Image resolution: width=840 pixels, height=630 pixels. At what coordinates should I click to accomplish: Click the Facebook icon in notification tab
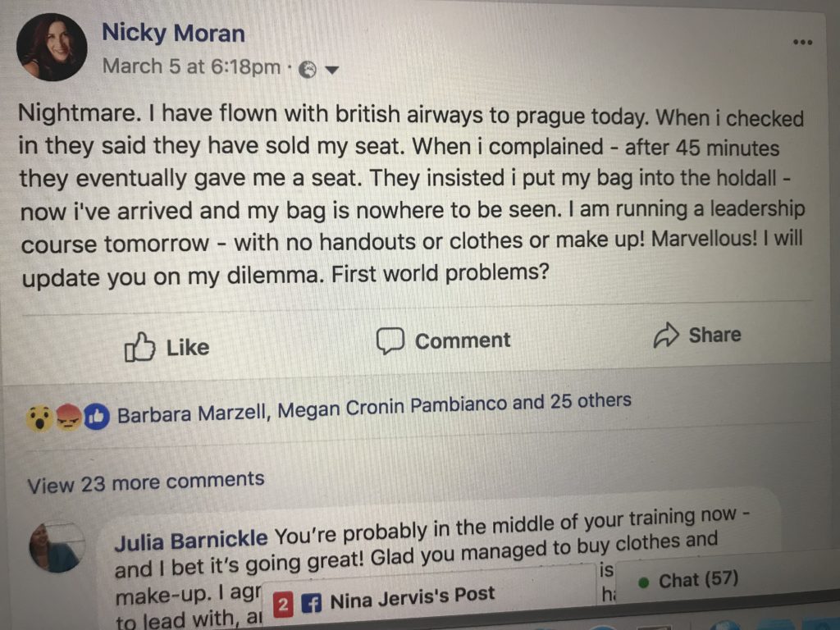point(311,603)
